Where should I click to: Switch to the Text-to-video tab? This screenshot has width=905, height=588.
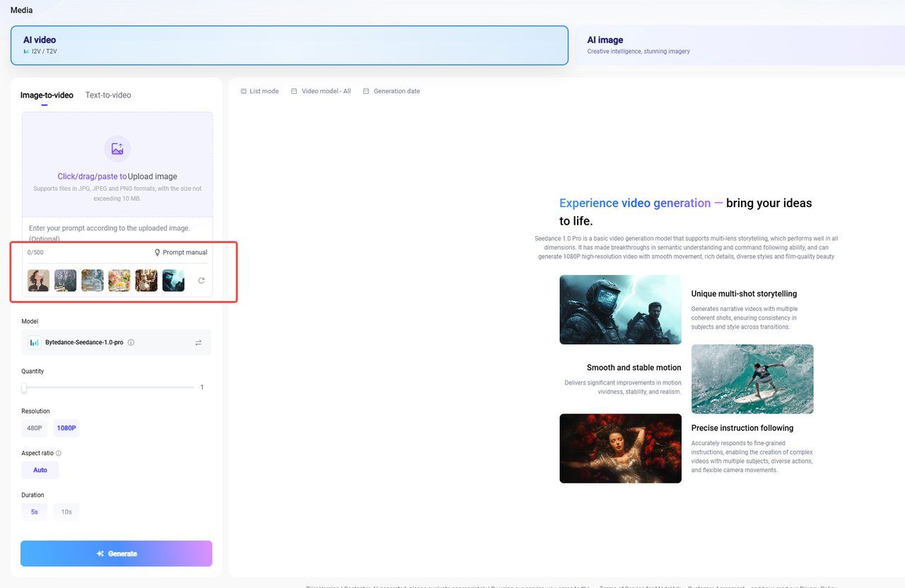(108, 95)
